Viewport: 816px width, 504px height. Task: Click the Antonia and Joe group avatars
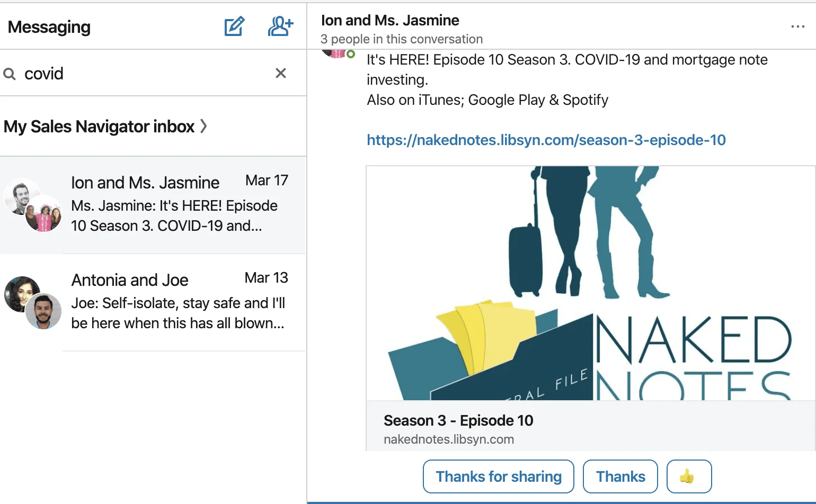tap(33, 303)
